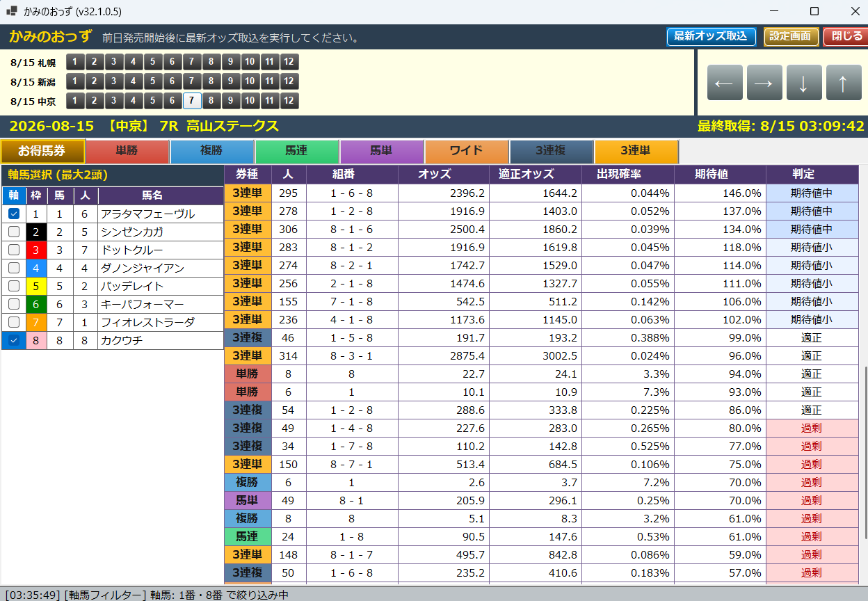Viewport: 868px width, 601px height.
Task: Click the 1 - 5 - 8 combination cell
Action: tap(352, 338)
